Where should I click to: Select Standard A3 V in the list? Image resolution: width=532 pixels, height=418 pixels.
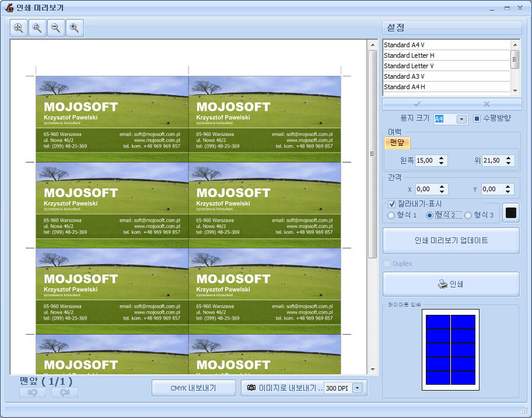(446, 76)
